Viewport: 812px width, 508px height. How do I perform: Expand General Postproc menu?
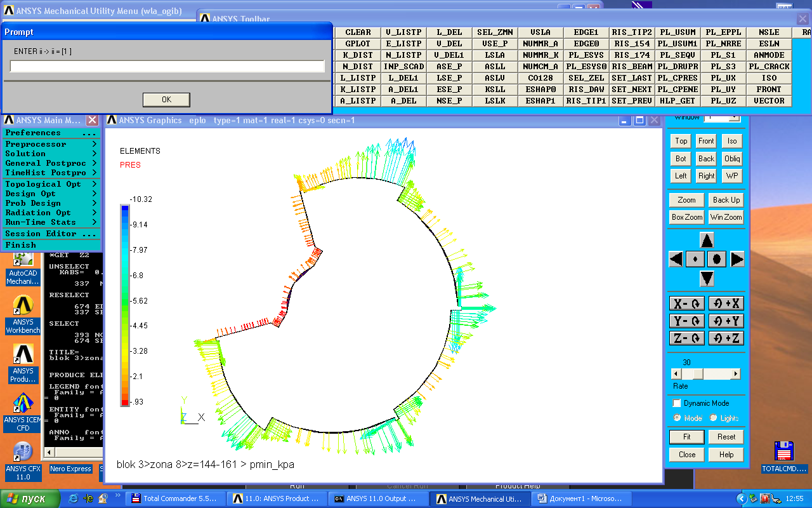51,163
